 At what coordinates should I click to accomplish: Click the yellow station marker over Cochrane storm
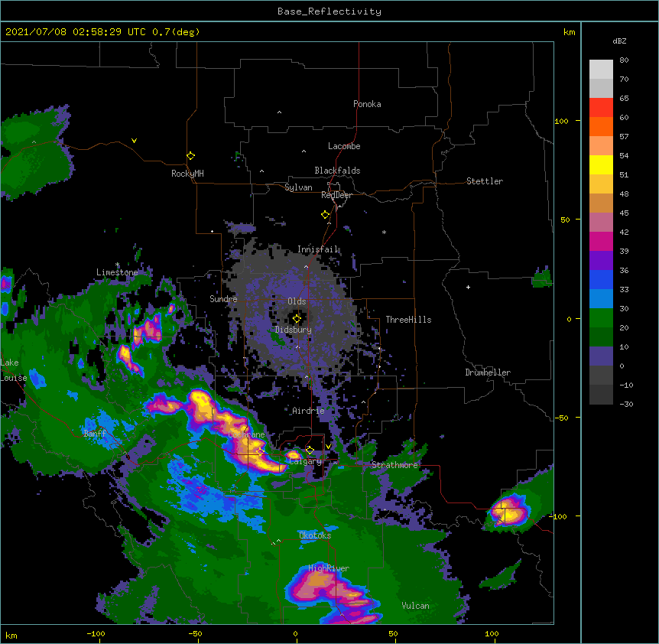260,452
